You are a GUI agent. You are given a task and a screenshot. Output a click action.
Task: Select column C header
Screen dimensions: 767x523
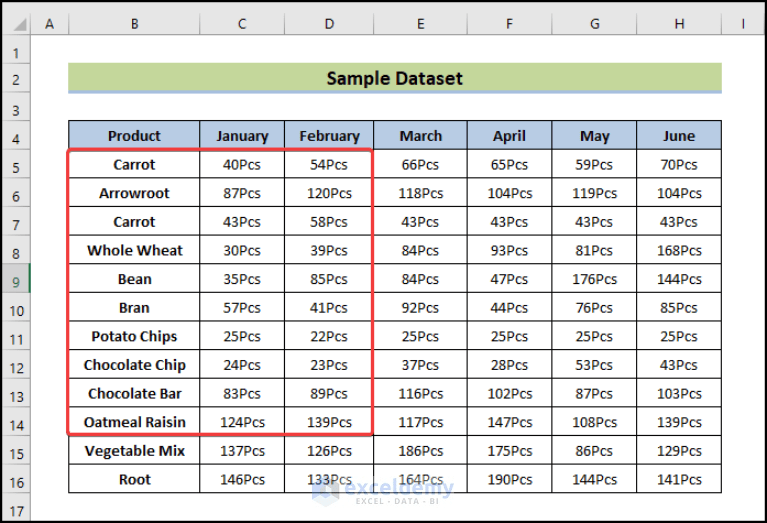[x=242, y=23]
